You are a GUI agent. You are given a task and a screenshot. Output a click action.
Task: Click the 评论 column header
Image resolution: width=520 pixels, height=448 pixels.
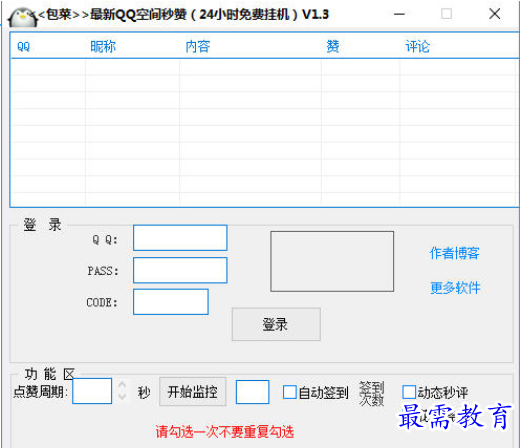(x=418, y=46)
